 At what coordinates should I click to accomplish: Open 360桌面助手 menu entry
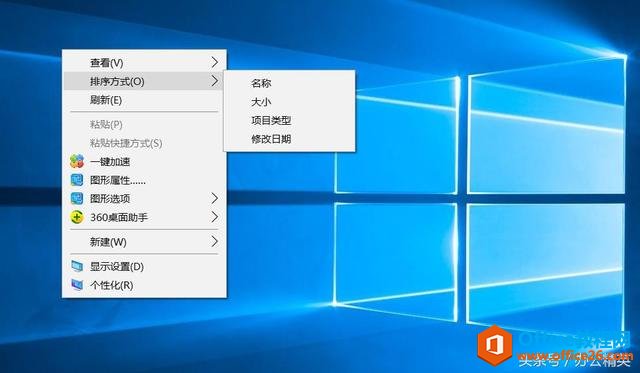tap(144, 217)
